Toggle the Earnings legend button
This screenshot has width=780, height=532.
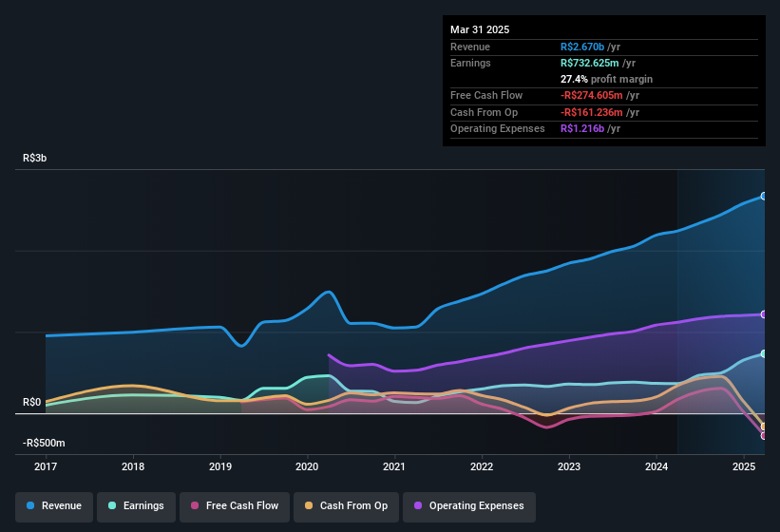click(136, 506)
